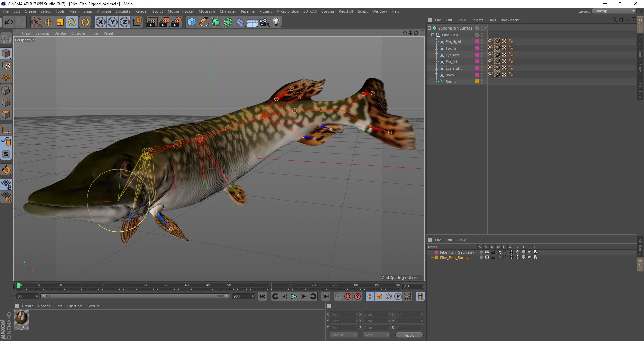The height and width of the screenshot is (341, 644).
Task: Open the Character menu
Action: point(228,11)
